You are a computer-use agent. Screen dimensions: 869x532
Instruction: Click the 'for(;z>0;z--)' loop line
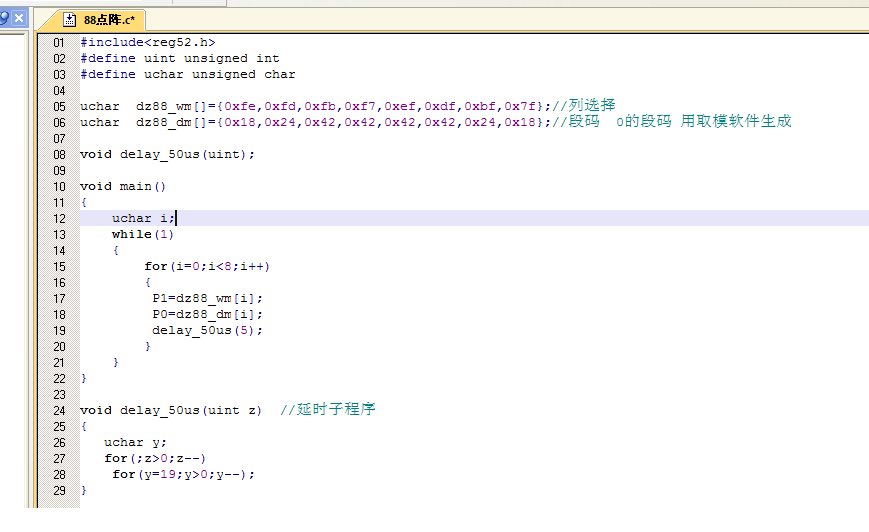[x=155, y=458]
